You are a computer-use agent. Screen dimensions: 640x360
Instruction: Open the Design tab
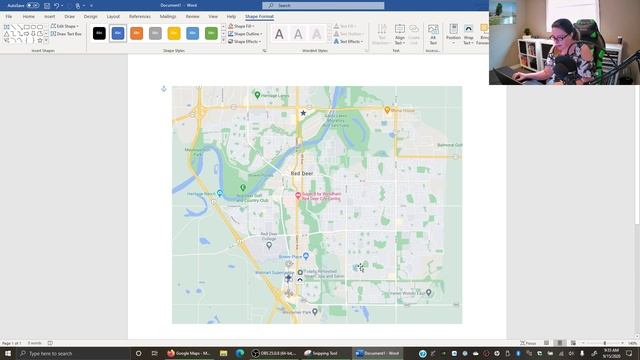(90, 16)
